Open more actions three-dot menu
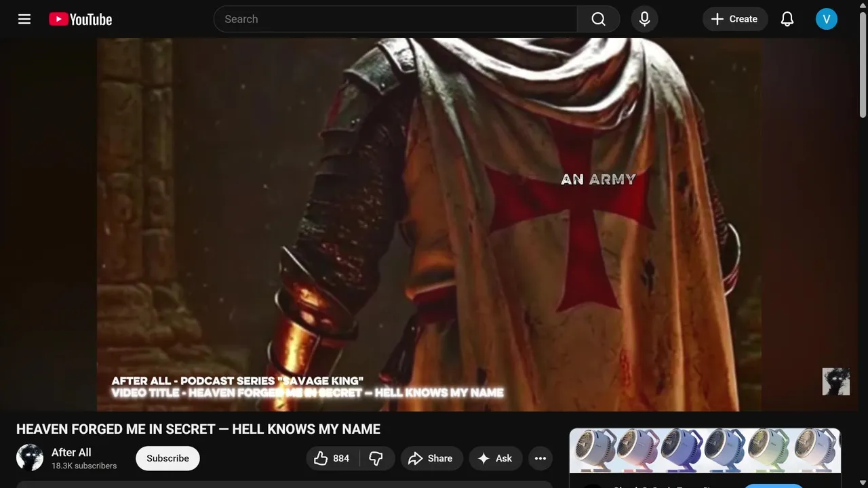 tap(540, 458)
